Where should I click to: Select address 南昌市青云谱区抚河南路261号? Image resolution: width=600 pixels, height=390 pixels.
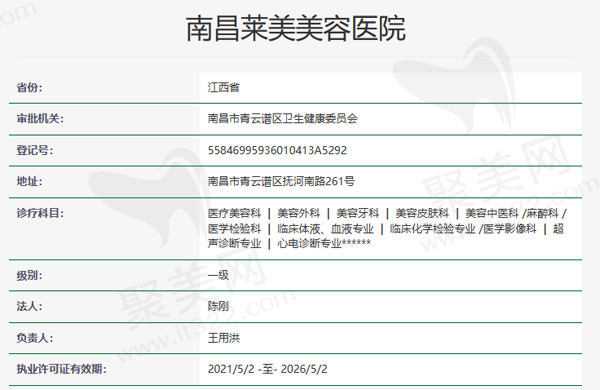(281, 181)
